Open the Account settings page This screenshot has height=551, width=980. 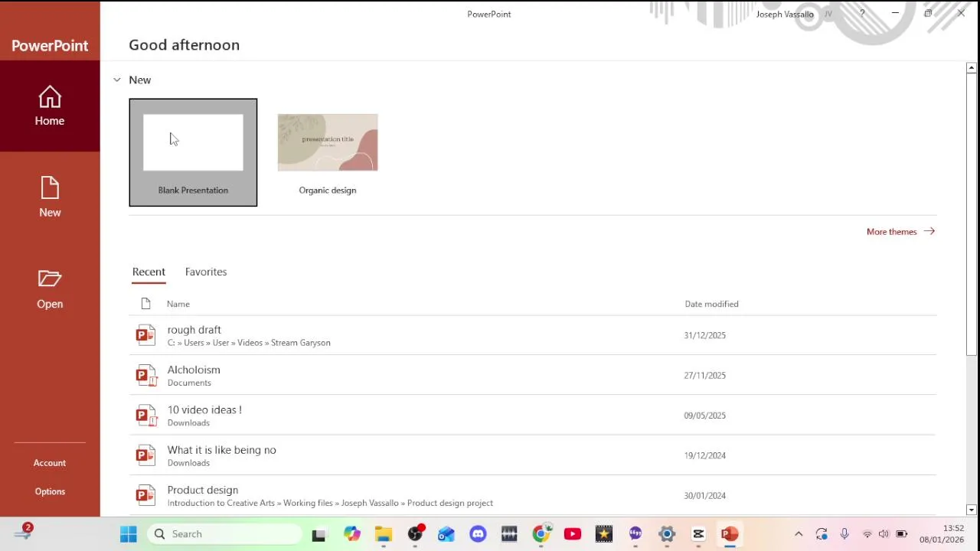(x=50, y=463)
